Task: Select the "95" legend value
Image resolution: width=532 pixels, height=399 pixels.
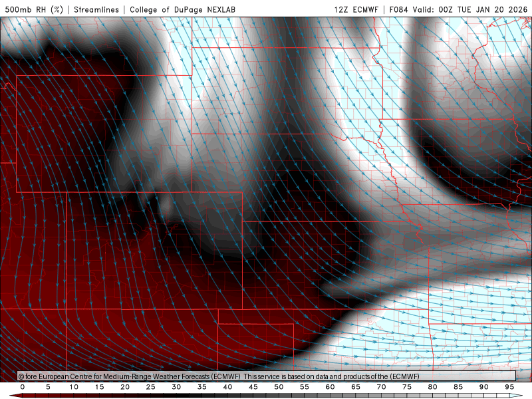Action: pos(509,387)
